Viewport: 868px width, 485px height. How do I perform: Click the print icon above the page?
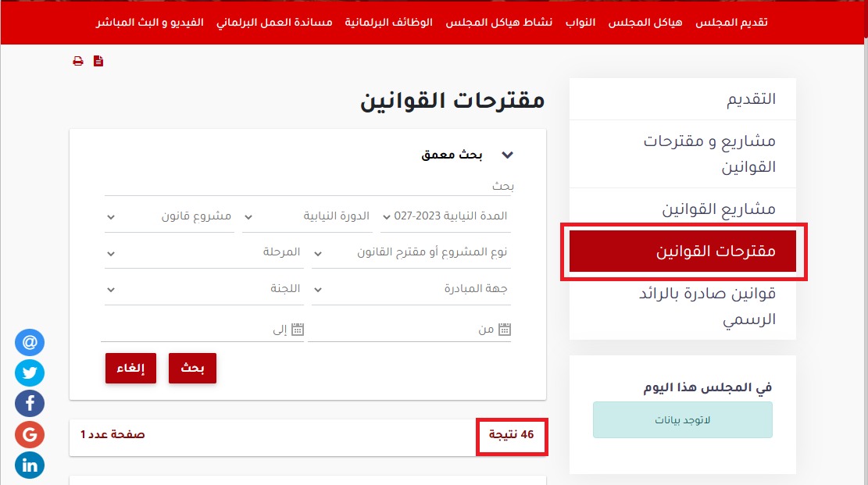77,60
